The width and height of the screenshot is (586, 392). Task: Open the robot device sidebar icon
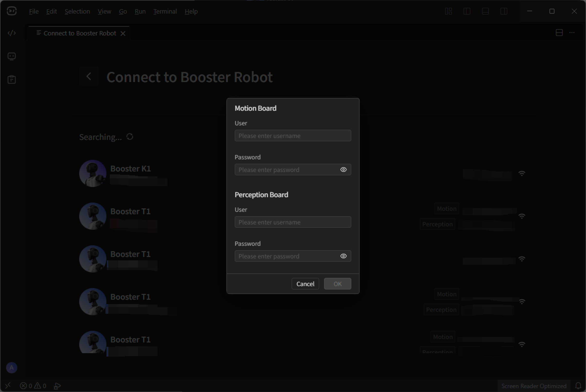11,56
